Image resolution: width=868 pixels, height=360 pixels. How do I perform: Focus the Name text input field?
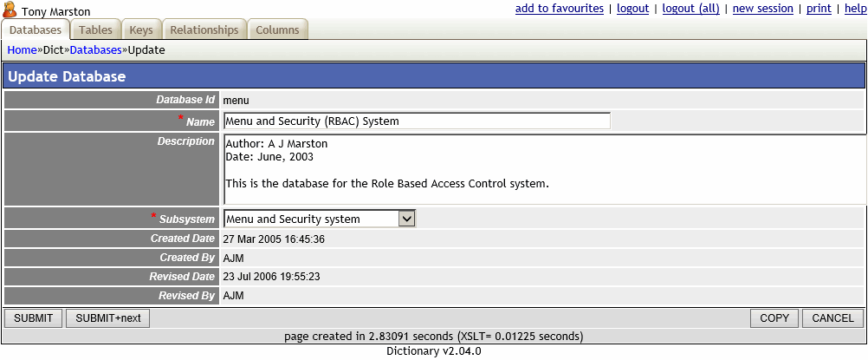[417, 121]
